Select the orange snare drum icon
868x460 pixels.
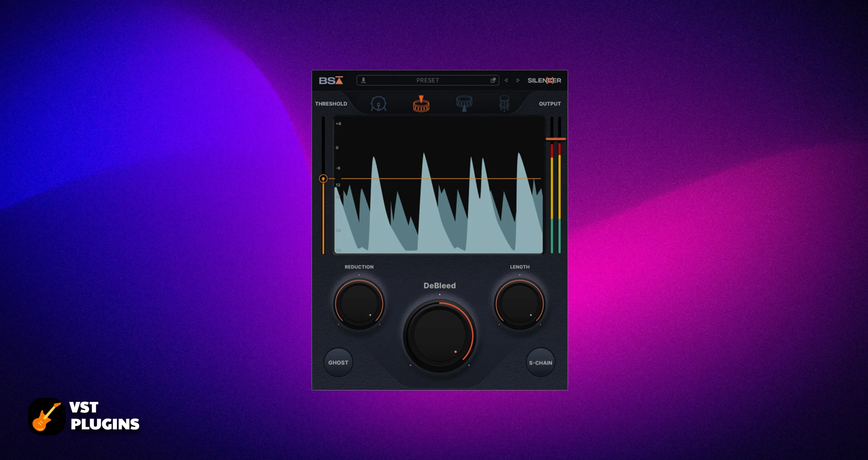tap(421, 104)
